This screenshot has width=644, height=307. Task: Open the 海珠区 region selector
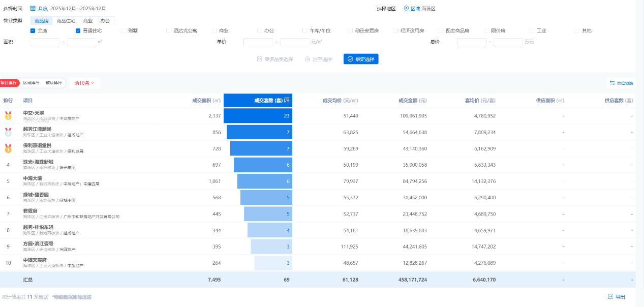pyautogui.click(x=428, y=9)
